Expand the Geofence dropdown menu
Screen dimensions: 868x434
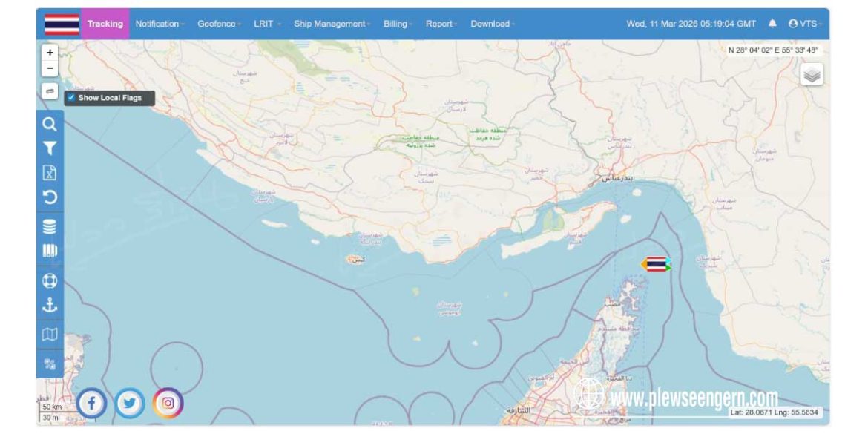click(219, 24)
